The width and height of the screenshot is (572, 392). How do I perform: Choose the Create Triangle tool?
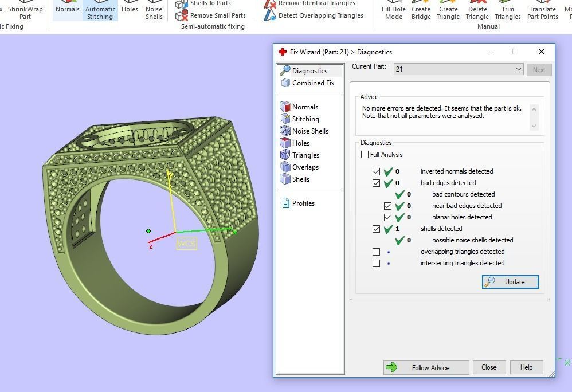(x=448, y=11)
